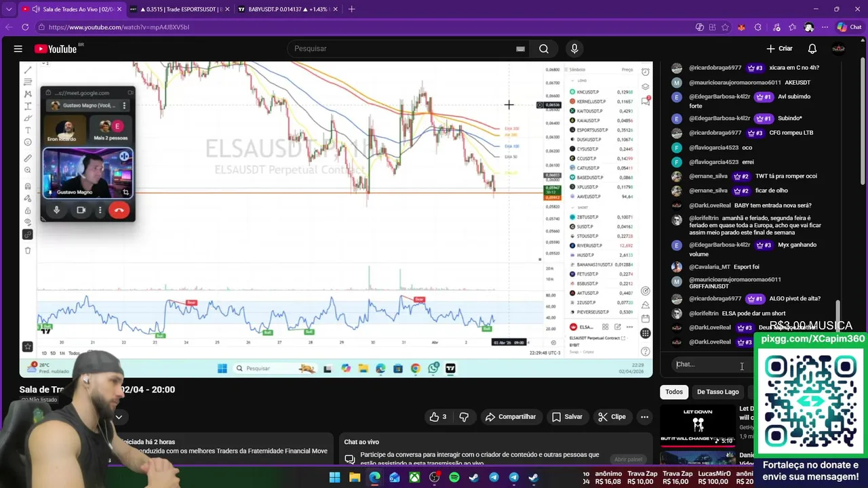
Task: Create a clip with Clipe button
Action: pos(612,417)
